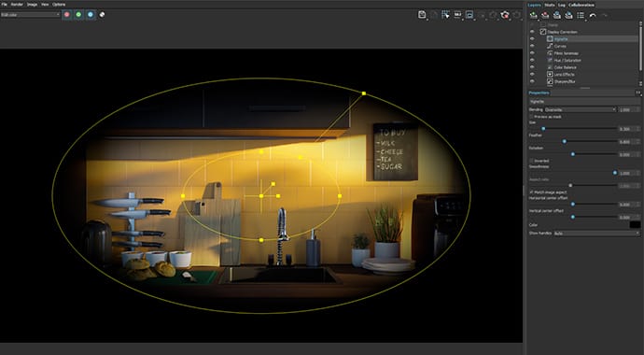
Task: Select the Layers tab
Action: click(535, 5)
